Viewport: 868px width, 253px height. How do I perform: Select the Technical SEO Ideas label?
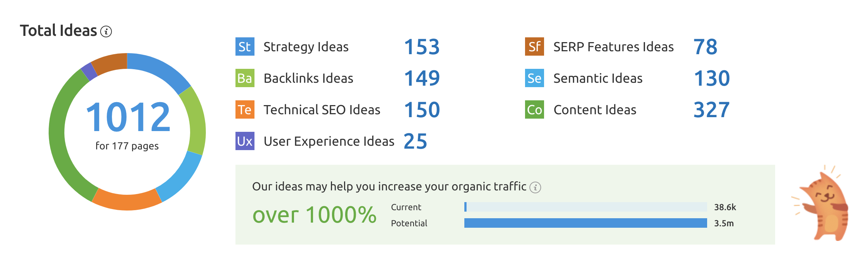click(x=322, y=110)
